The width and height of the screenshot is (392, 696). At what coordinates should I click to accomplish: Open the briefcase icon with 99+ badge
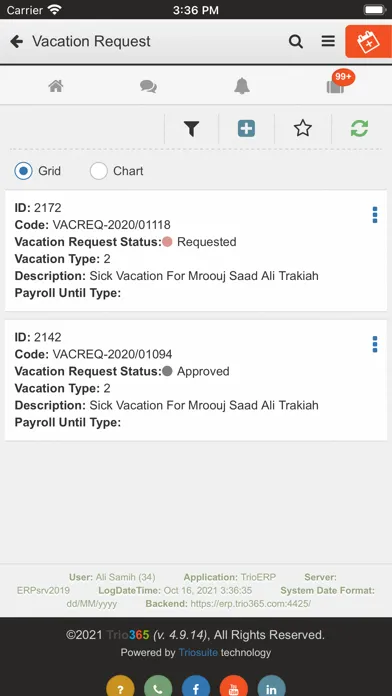[336, 86]
